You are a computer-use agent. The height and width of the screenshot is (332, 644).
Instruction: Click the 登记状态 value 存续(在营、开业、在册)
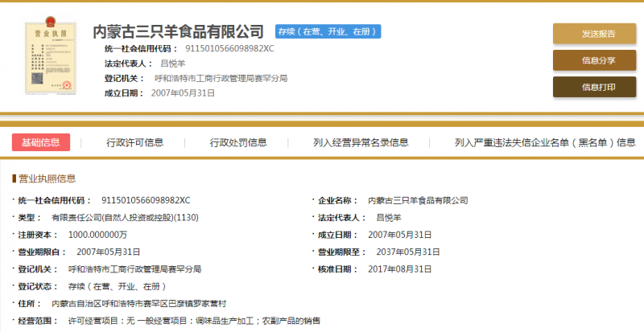click(118, 286)
